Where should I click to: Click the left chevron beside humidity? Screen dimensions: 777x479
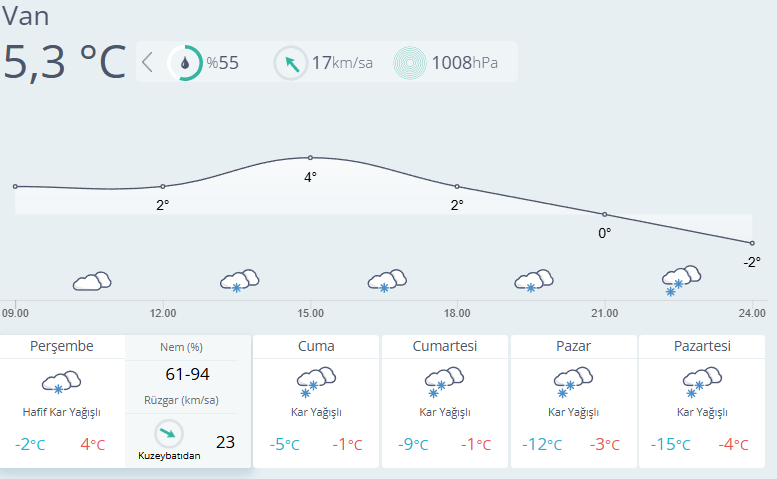(x=148, y=63)
